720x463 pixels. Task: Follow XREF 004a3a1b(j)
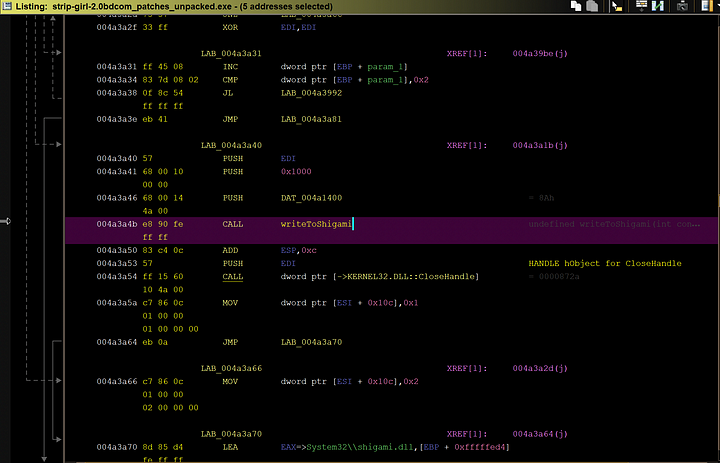tap(540, 146)
